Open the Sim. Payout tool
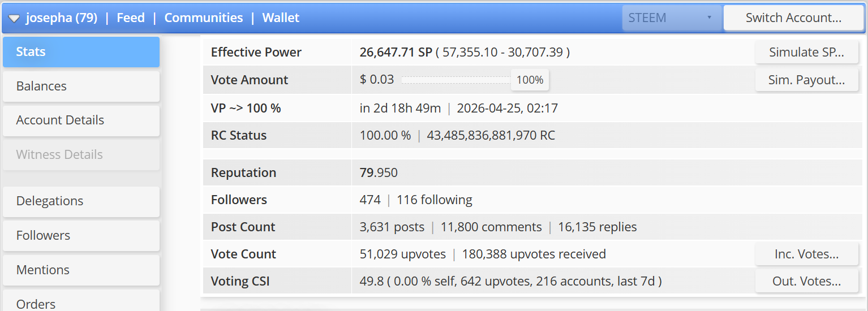 [x=806, y=80]
